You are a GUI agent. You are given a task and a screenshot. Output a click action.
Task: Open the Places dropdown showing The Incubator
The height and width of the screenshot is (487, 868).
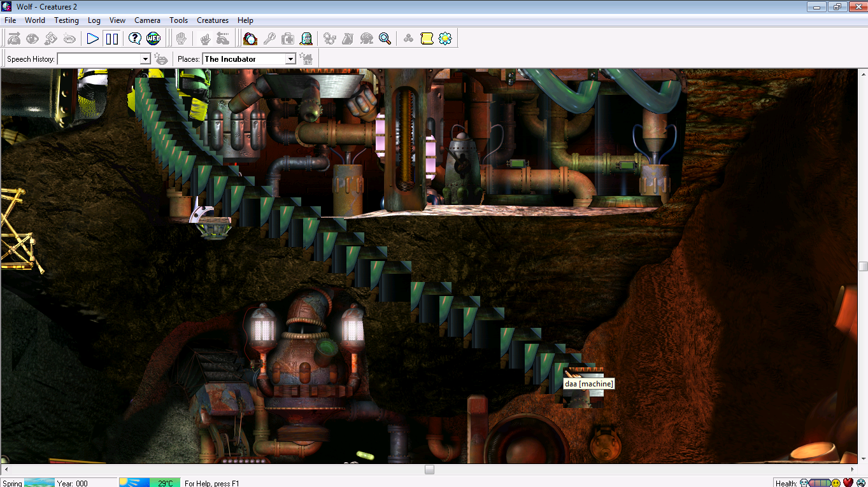(x=291, y=59)
